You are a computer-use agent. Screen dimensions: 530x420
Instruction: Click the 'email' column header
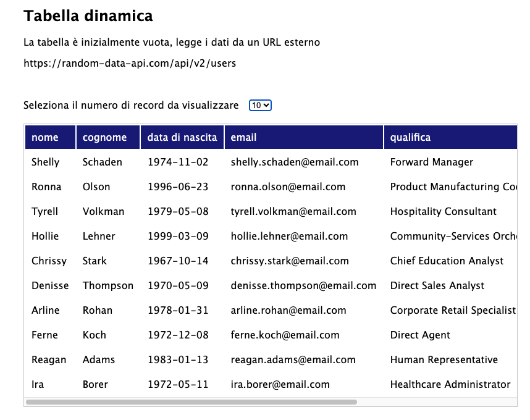(x=243, y=137)
